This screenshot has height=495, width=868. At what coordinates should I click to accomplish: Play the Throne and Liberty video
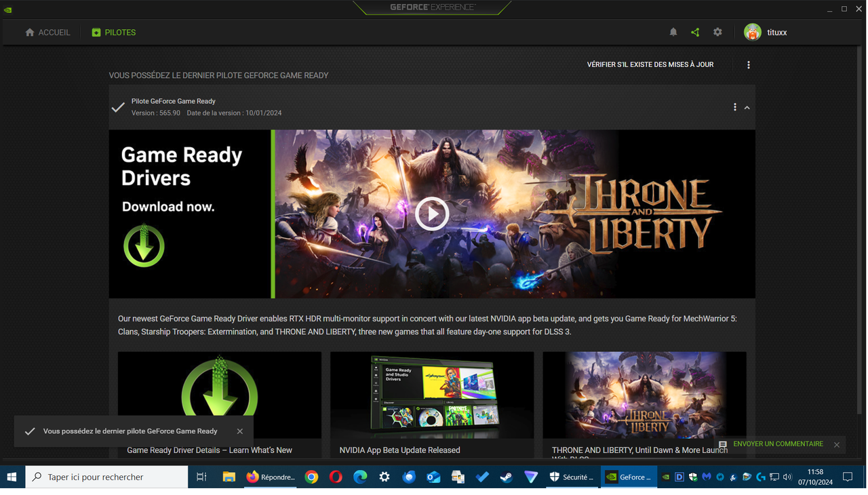(432, 214)
